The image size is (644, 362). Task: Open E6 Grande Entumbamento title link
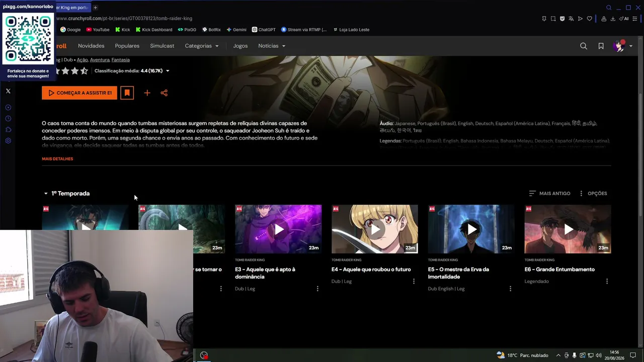(559, 269)
